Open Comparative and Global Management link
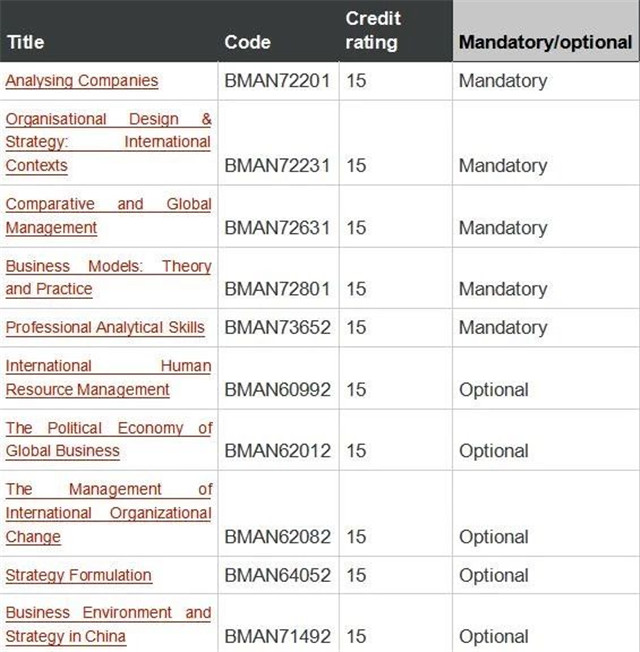The width and height of the screenshot is (640, 652). (x=108, y=216)
